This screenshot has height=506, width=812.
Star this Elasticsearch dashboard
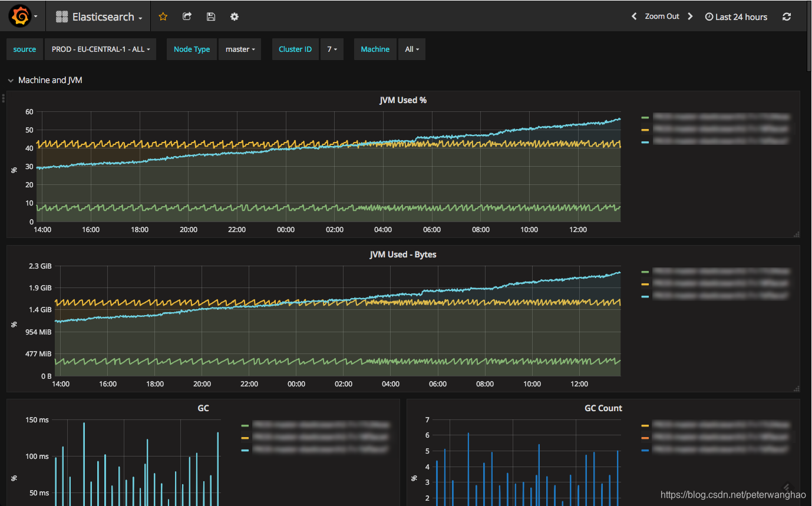click(x=163, y=16)
